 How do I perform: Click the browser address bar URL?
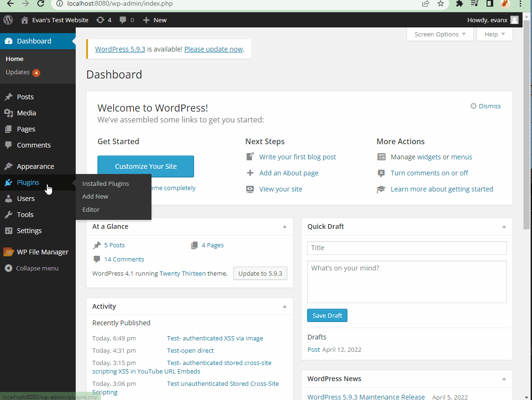120,4
